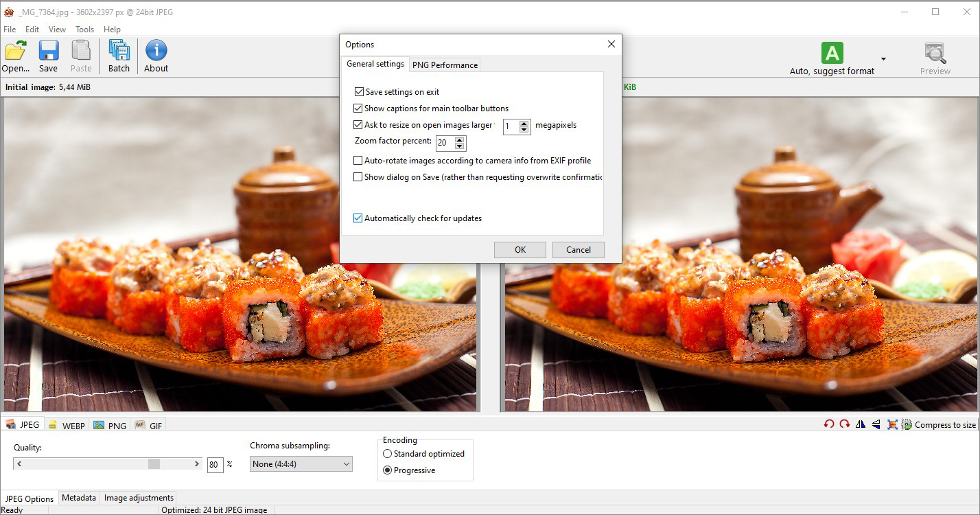
Task: Rotate image counterclockwise with red arrow
Action: pos(829,424)
